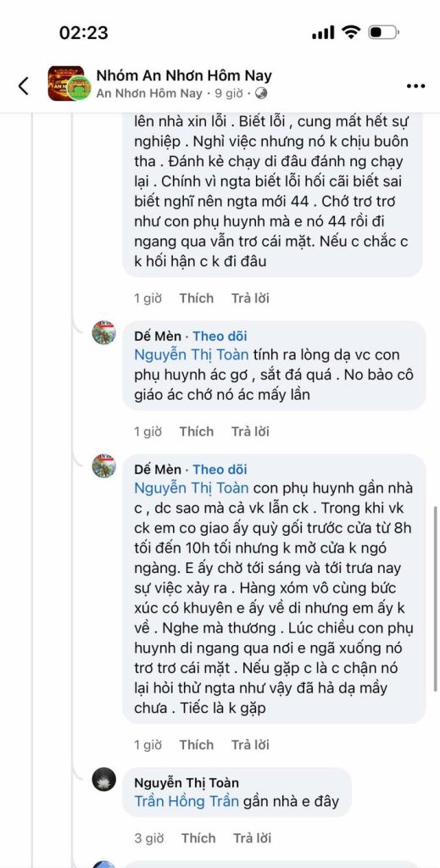Open first Dế Mèn comment avatar
Image resolution: width=440 pixels, height=868 pixels.
click(104, 332)
